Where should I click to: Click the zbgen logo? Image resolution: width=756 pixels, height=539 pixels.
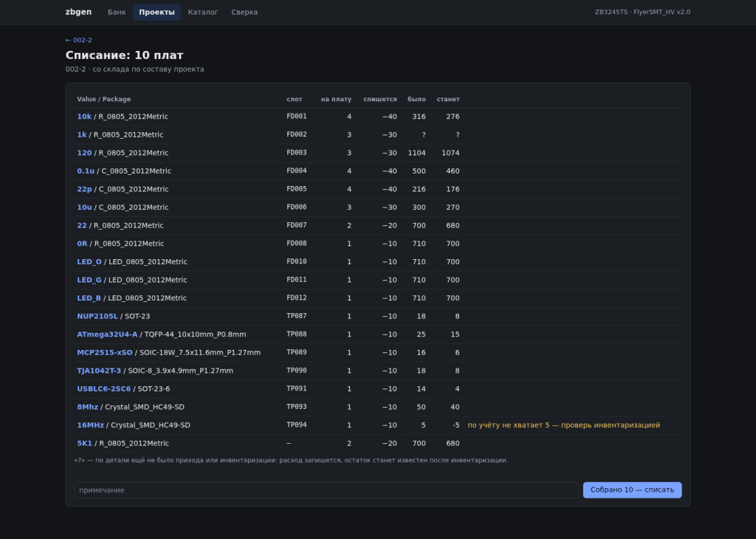[x=78, y=12]
